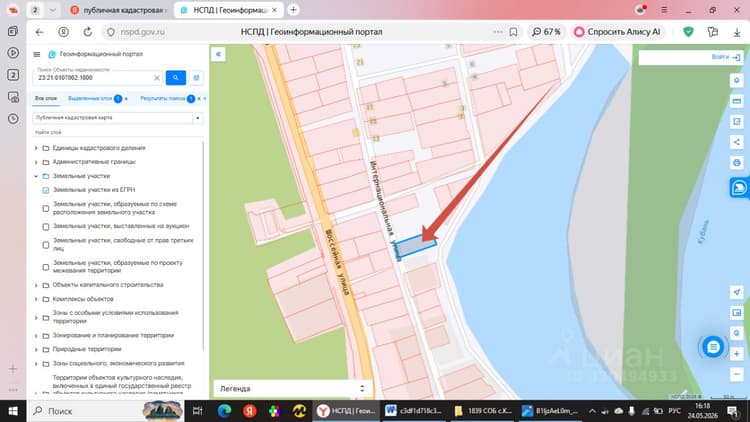Open the ruler measurement tool on map
Screen dimensions: 750x422
[x=737, y=101]
